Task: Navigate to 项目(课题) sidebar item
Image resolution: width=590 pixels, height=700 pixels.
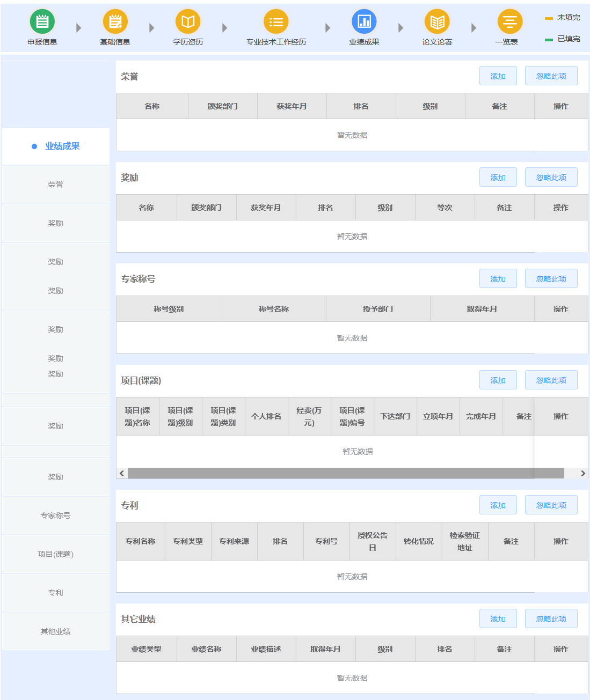Action: (55, 554)
